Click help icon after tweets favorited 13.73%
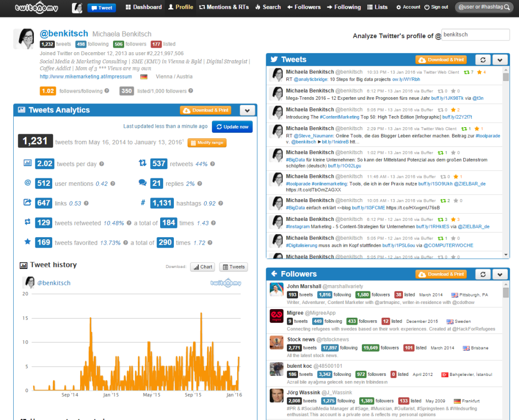519x420 pixels. (126, 243)
